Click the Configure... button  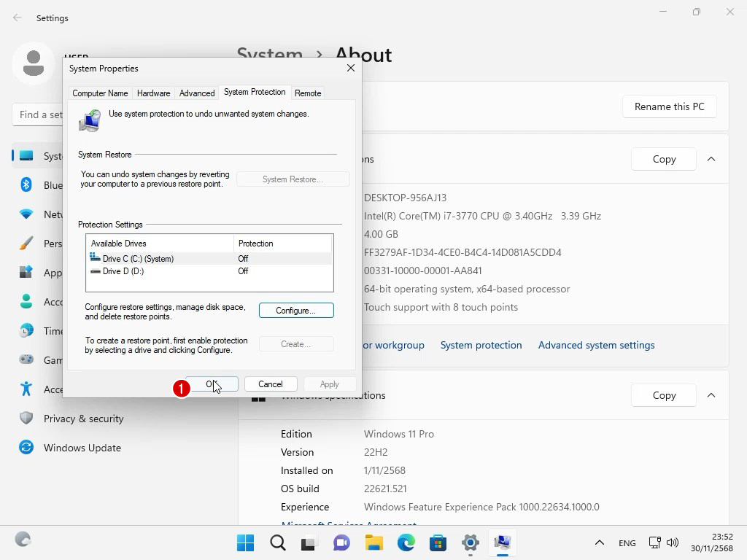tap(296, 311)
